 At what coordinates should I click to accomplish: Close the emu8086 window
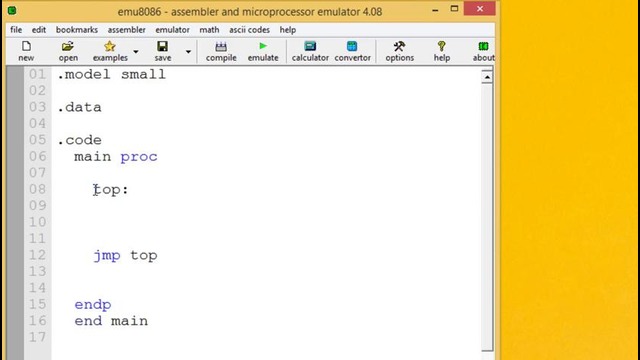[480, 9]
